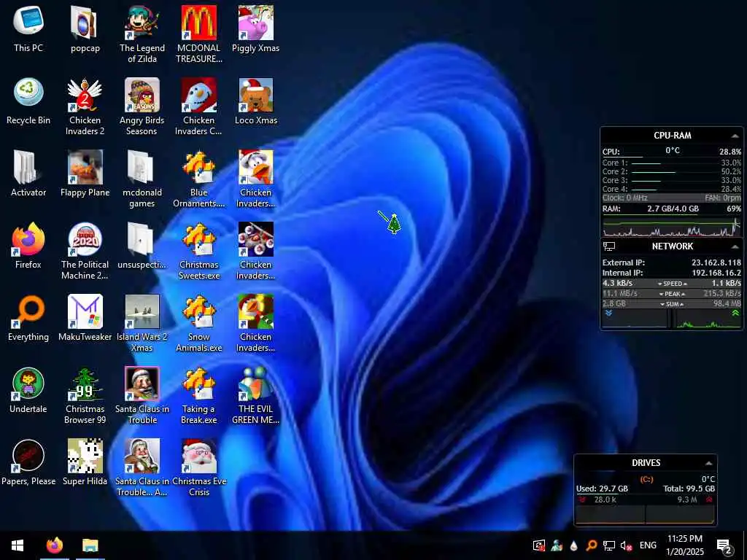747x560 pixels.
Task: Launch Everything search desktop shortcut
Action: point(28,318)
